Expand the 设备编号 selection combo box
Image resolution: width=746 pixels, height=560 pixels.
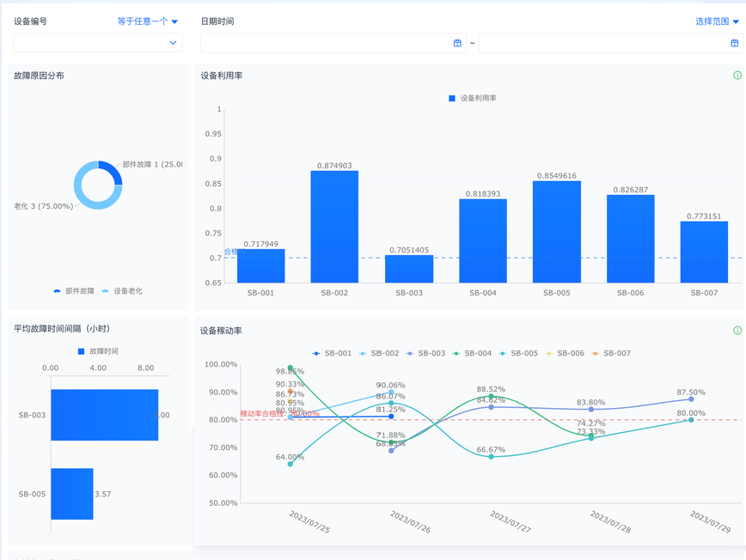click(x=98, y=43)
